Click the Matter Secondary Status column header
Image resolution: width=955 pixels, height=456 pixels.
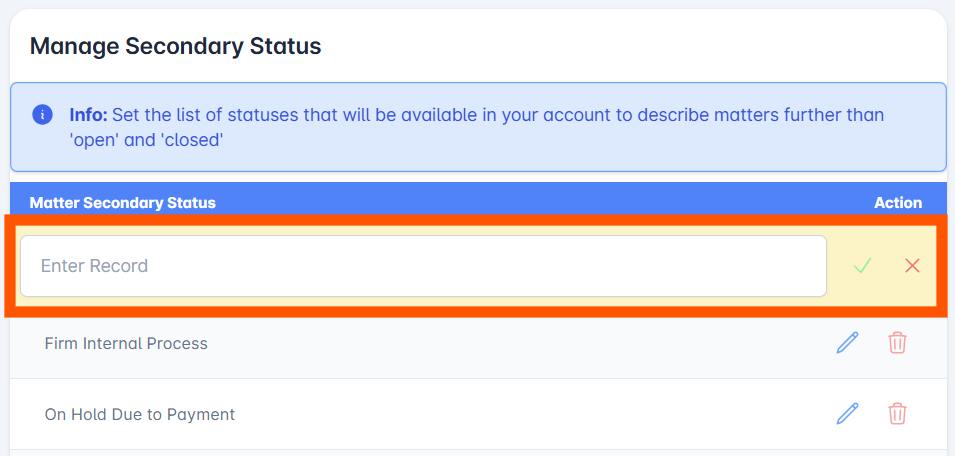pyautogui.click(x=122, y=203)
